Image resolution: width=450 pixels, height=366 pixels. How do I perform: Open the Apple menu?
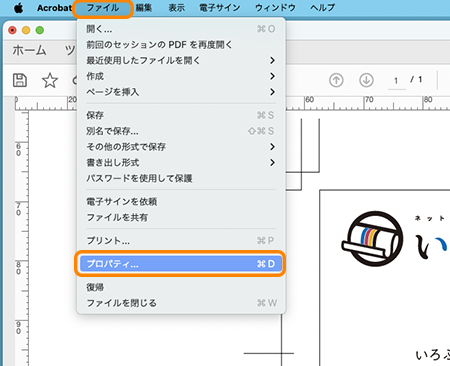point(19,8)
